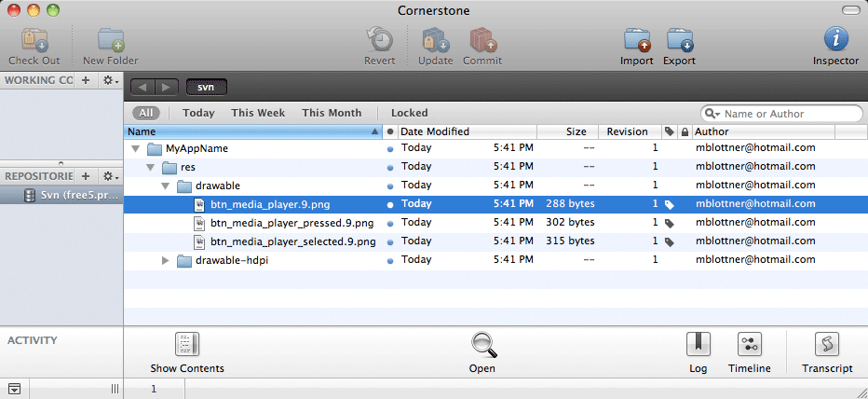The image size is (868, 399).
Task: Open Repositories gear dropdown
Action: pyautogui.click(x=111, y=176)
